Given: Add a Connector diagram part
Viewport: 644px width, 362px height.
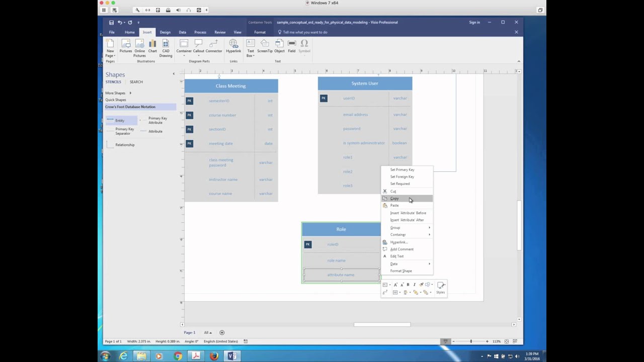Looking at the screenshot, I should [x=214, y=46].
